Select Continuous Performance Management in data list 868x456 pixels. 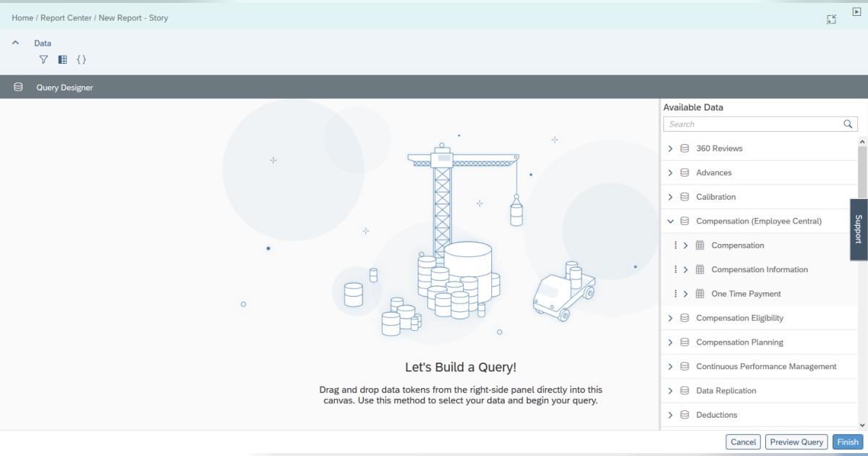pos(766,366)
